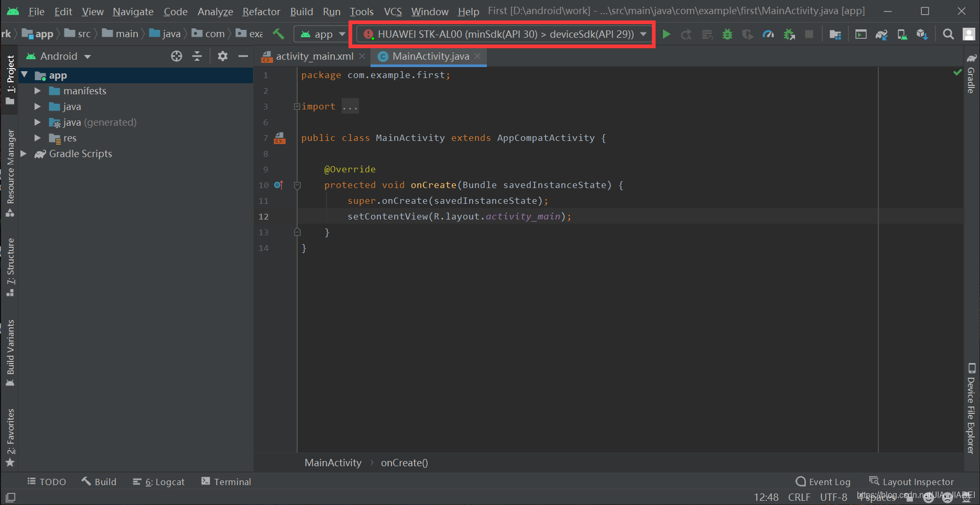Click the Make Project hammer icon
The image size is (980, 505).
tap(278, 34)
